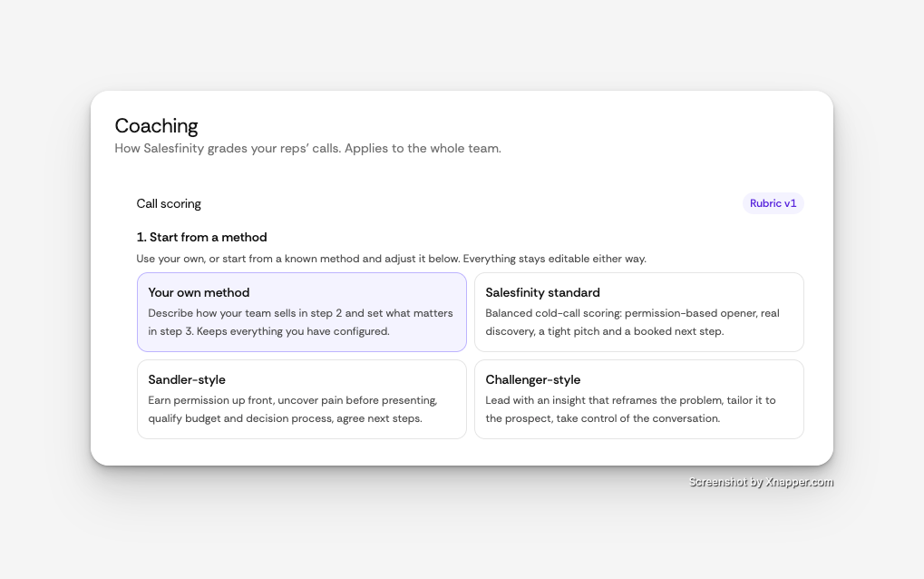Click the subtitle about how Salesfinity grades calls

click(307, 148)
